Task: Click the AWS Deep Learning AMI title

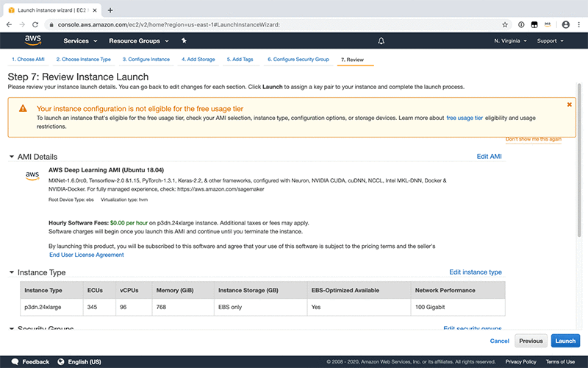Action: pos(106,170)
